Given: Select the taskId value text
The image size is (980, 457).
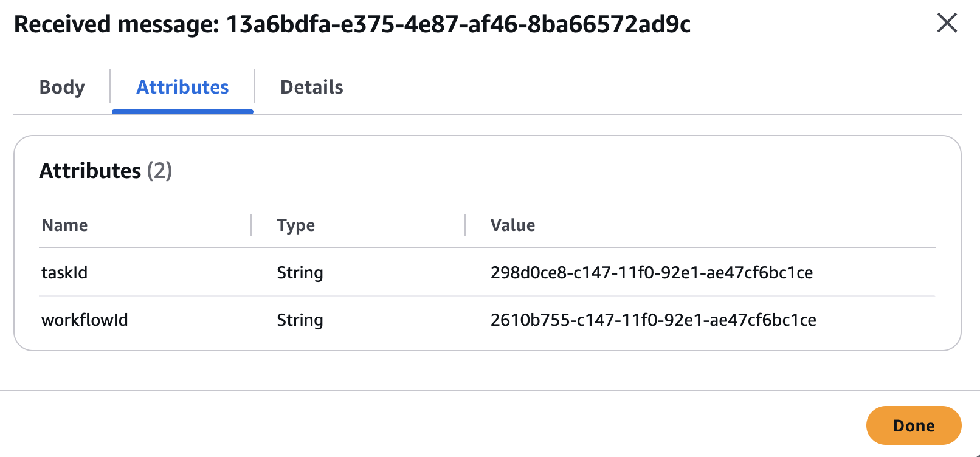Looking at the screenshot, I should (x=652, y=272).
